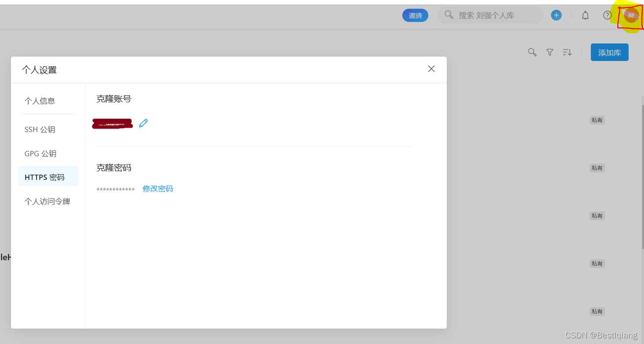Open the SSH 公钥 settings page
Screen dimensions: 644x344
pos(40,129)
